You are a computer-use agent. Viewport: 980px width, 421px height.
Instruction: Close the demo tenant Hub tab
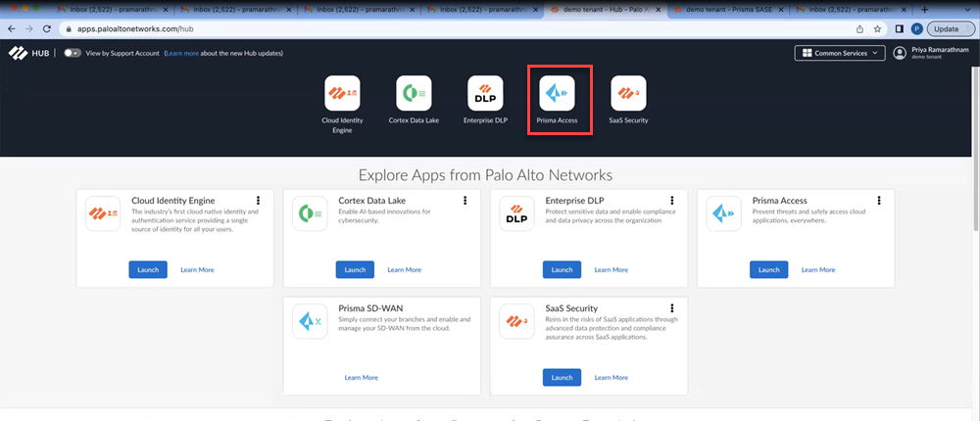pos(657,10)
